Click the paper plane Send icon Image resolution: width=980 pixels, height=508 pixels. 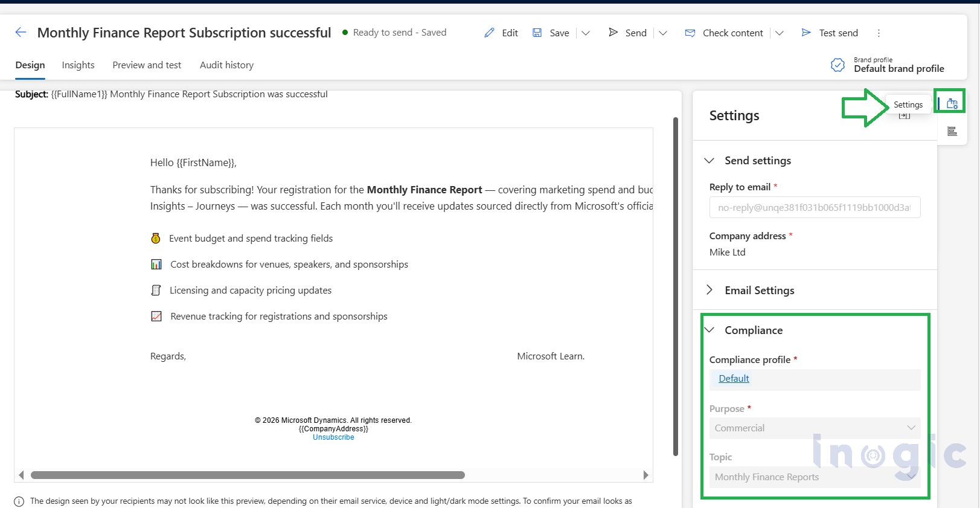[613, 32]
